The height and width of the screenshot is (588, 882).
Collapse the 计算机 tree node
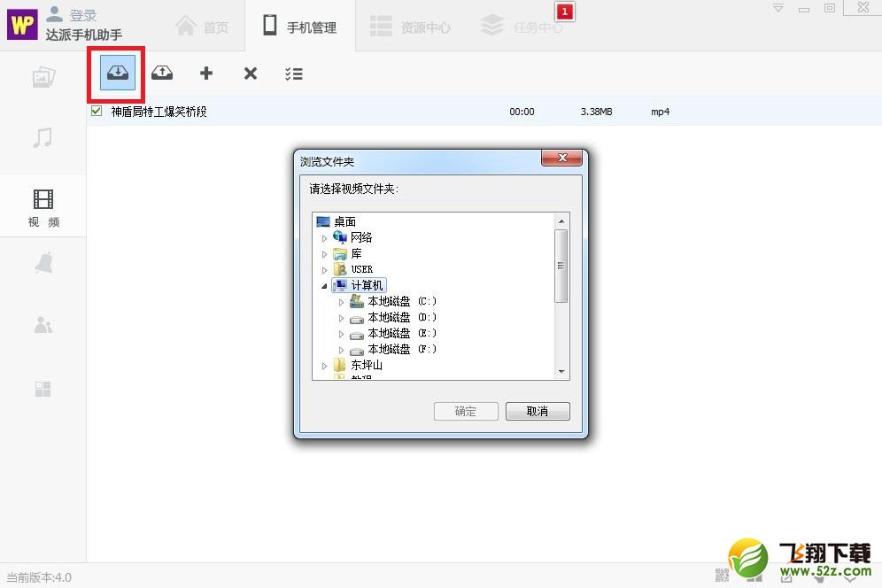(325, 286)
